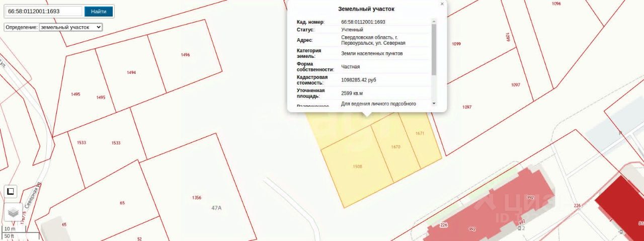The image size is (644, 241).
Task: Click the popup scrollbar up arrow
Action: coord(434,21)
